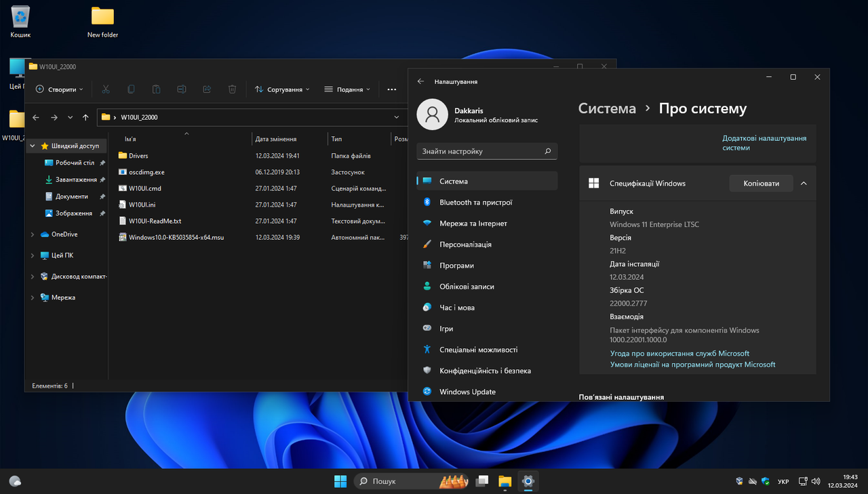Click the Копіювати button
The width and height of the screenshot is (868, 494).
click(761, 183)
